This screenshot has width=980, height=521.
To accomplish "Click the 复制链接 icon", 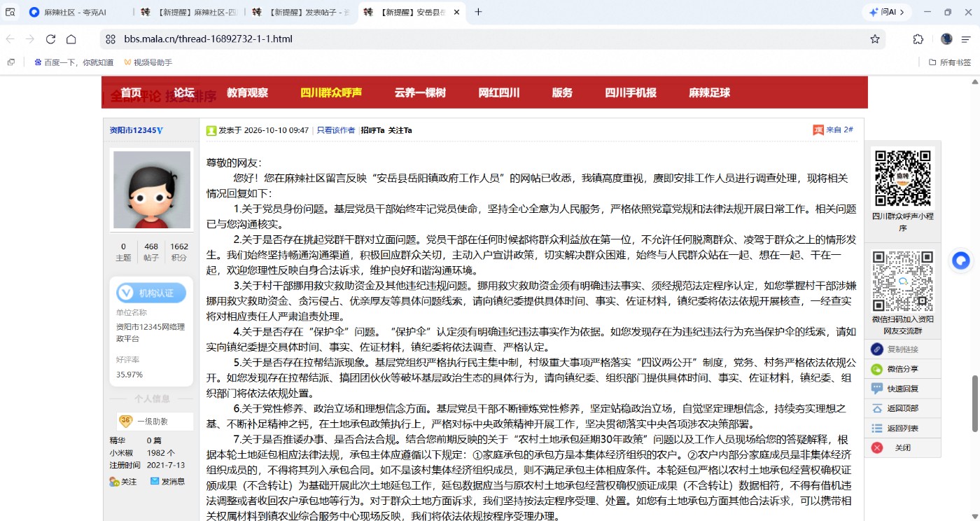I will coord(876,349).
